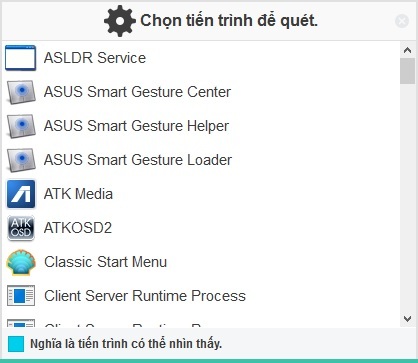The width and height of the screenshot is (418, 363).
Task: Click the ASUS Smart Gesture Loader icon
Action: [x=21, y=160]
